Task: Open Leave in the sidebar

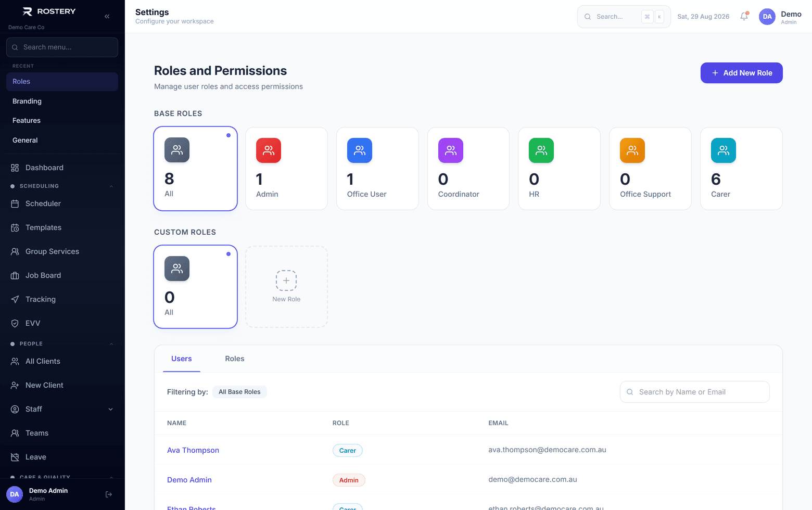Action: point(62,457)
